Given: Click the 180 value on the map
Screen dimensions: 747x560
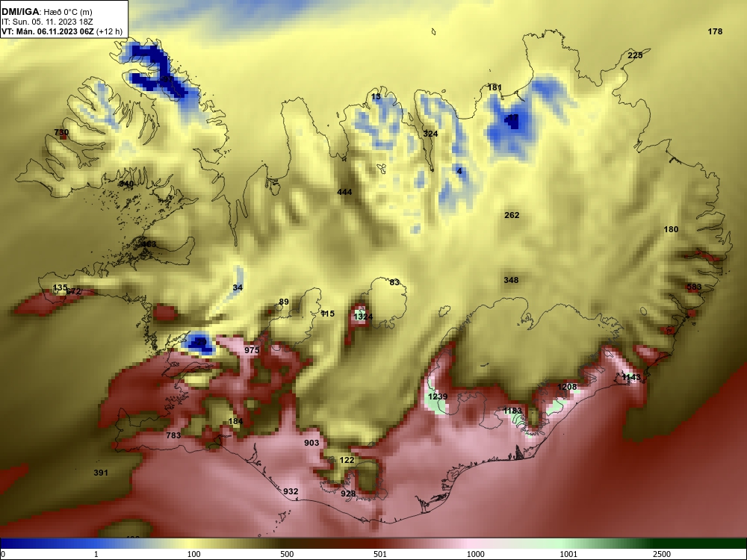Looking at the screenshot, I should click(x=671, y=229).
